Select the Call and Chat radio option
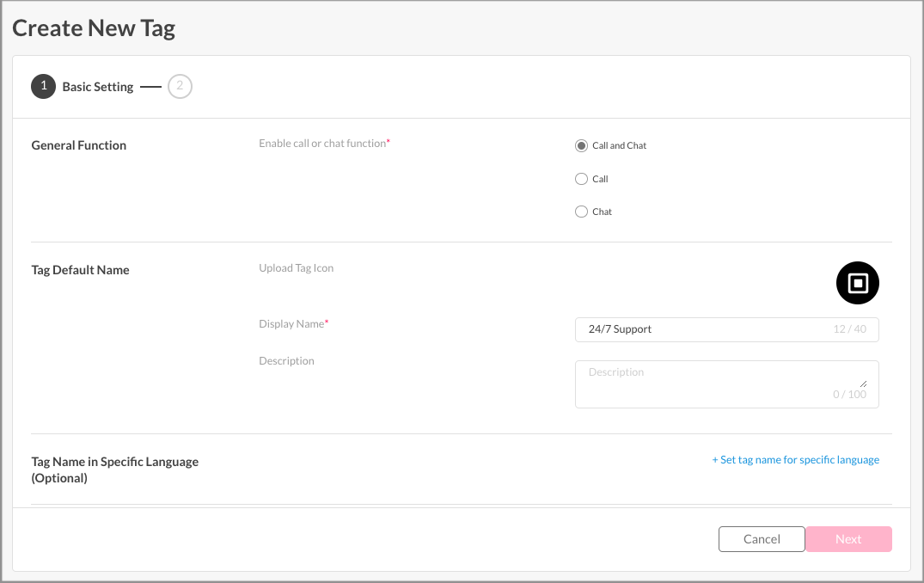Screen dimensions: 924x583 (581, 146)
